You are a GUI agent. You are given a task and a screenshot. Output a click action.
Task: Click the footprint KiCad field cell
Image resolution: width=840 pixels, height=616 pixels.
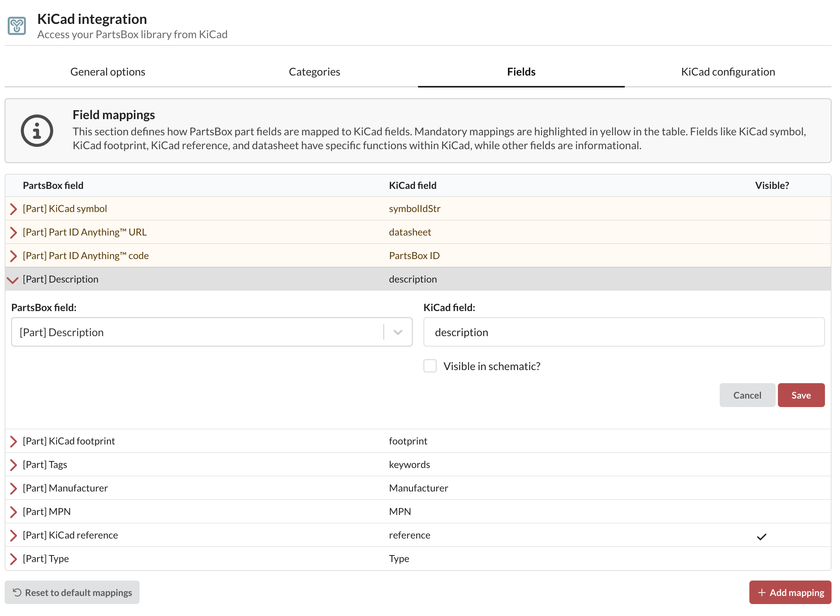408,441
